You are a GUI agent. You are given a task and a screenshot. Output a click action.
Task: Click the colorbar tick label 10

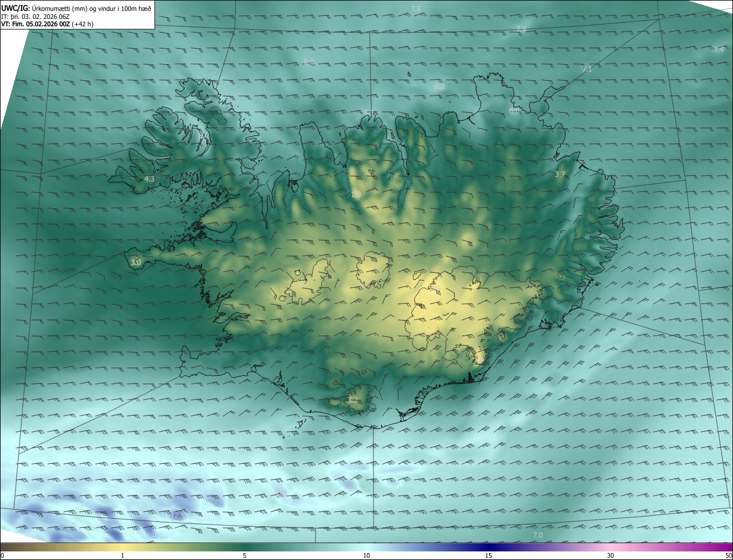pos(366,555)
